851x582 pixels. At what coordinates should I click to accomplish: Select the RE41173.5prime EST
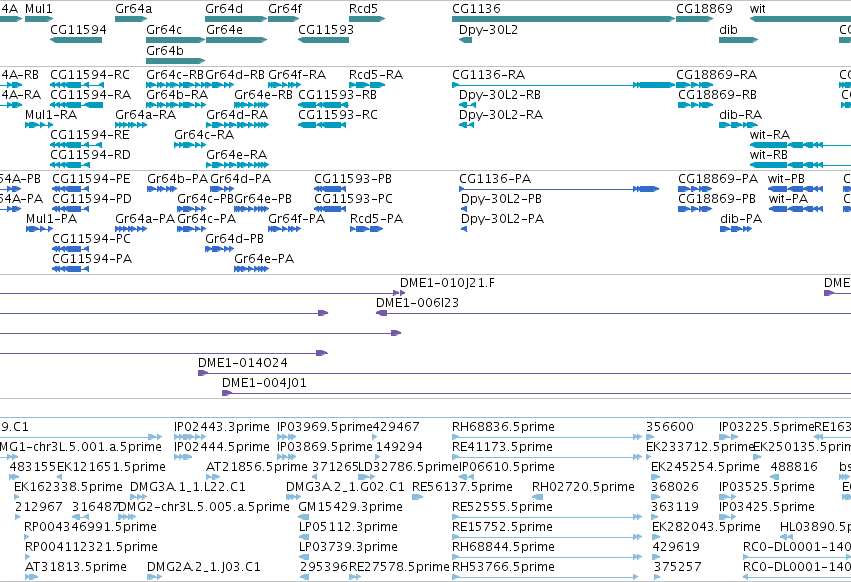tap(547, 457)
